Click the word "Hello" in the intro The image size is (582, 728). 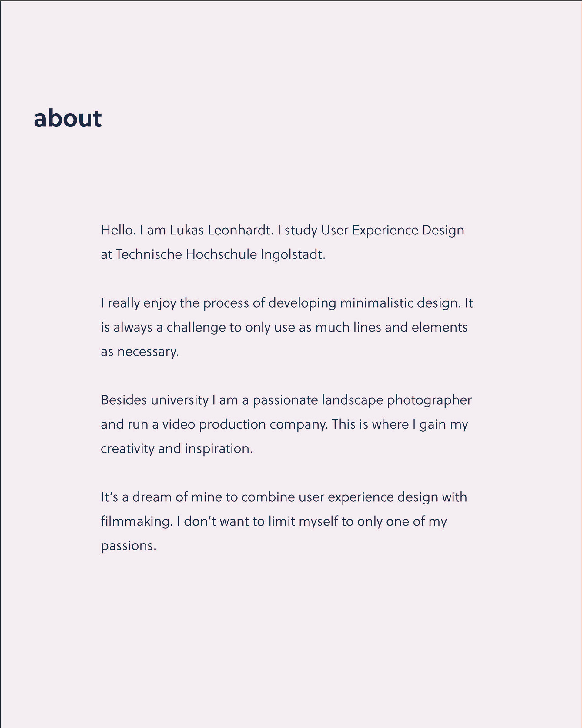coord(118,230)
